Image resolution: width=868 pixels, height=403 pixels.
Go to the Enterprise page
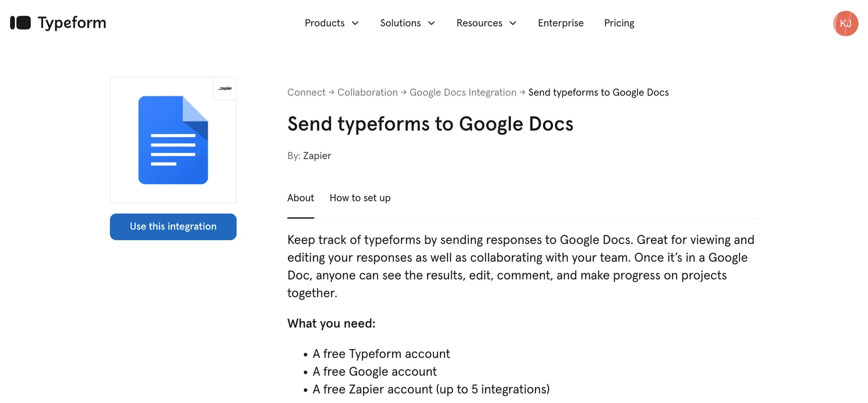click(x=560, y=23)
